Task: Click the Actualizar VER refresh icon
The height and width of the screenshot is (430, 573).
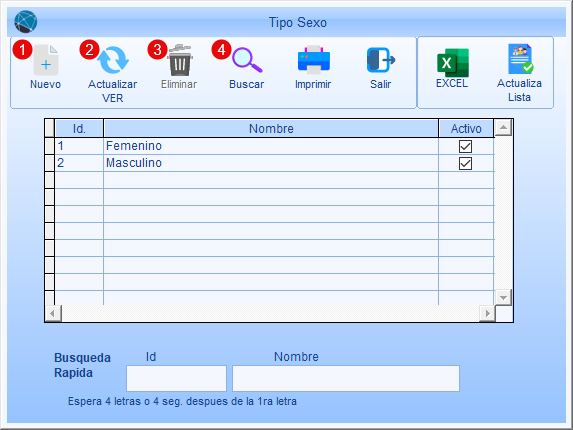Action: pos(113,60)
